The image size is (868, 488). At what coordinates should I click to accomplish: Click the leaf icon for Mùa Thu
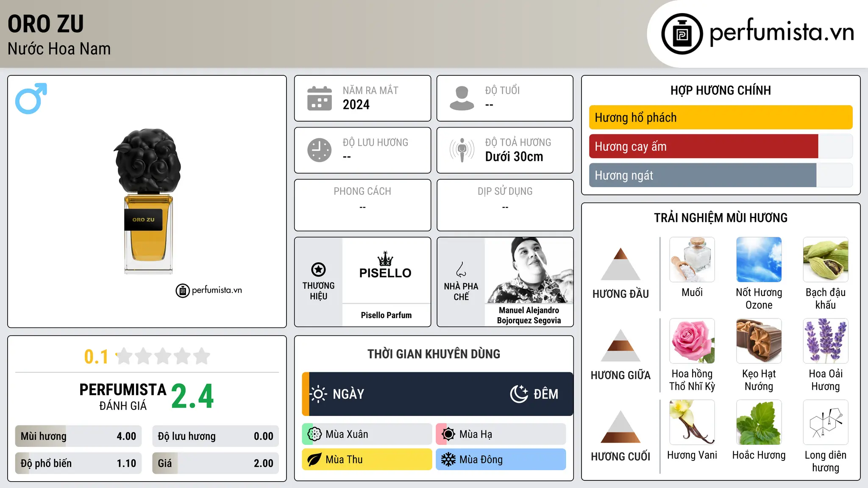point(314,460)
